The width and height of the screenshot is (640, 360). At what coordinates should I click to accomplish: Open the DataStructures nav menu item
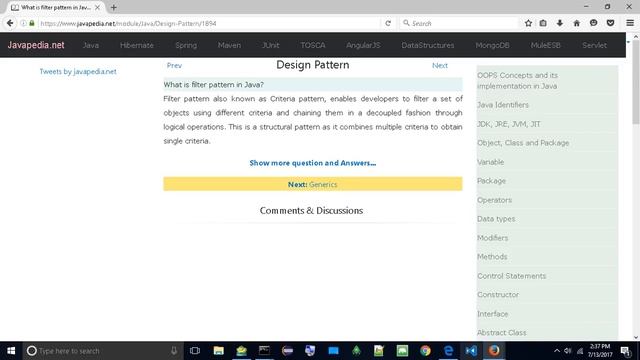(x=428, y=45)
